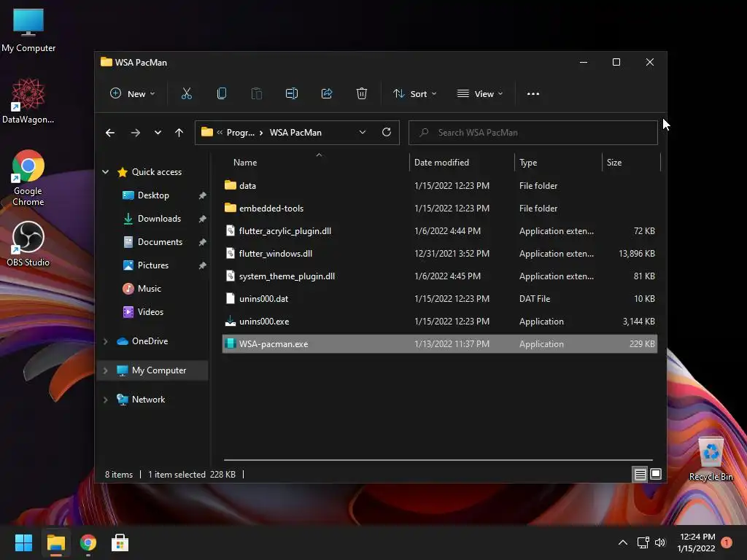Screen dimensions: 747x560
Task: Select system_theme_plugin.dll file
Action: click(x=440, y=276)
